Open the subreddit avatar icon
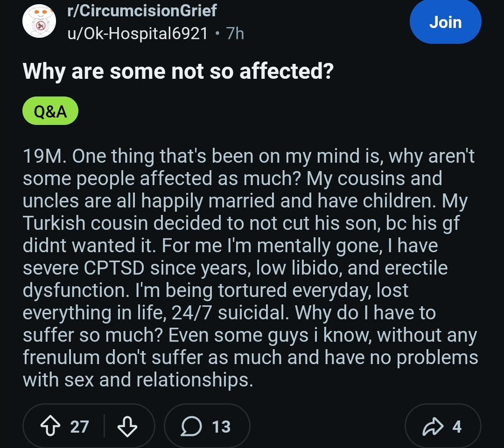 pyautogui.click(x=39, y=21)
